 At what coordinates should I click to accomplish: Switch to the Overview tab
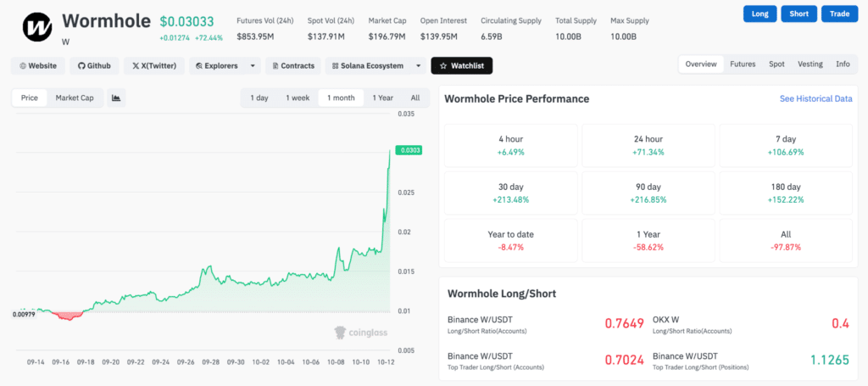701,64
